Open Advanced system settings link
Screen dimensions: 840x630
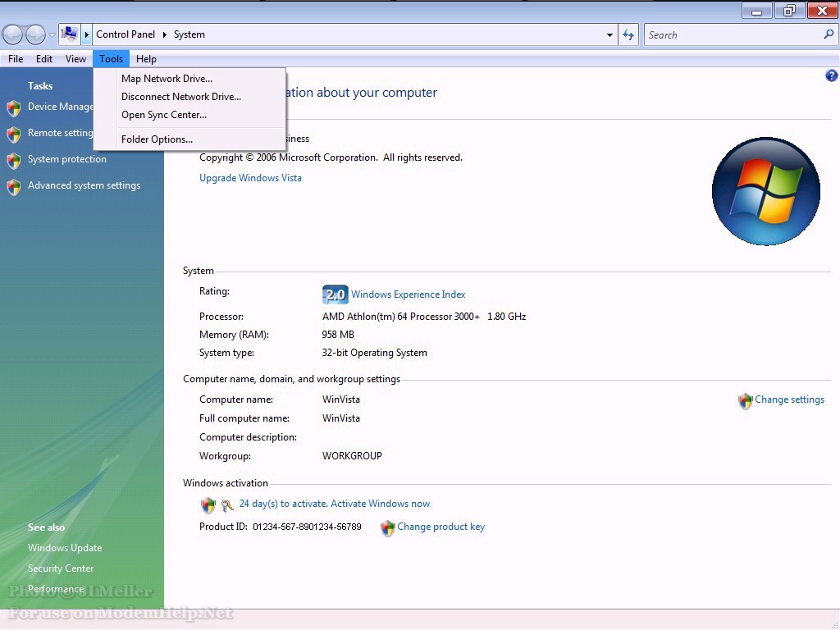[84, 185]
